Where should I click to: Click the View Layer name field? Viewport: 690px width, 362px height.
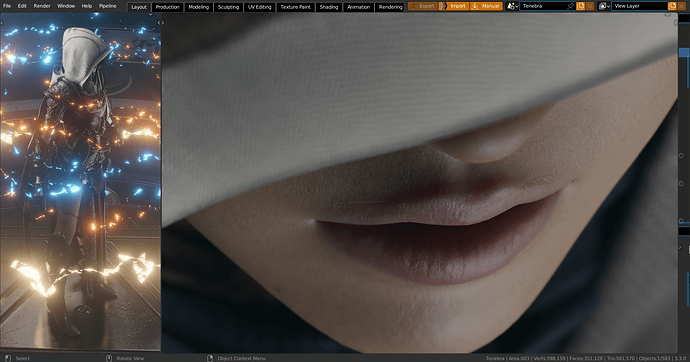(x=639, y=6)
